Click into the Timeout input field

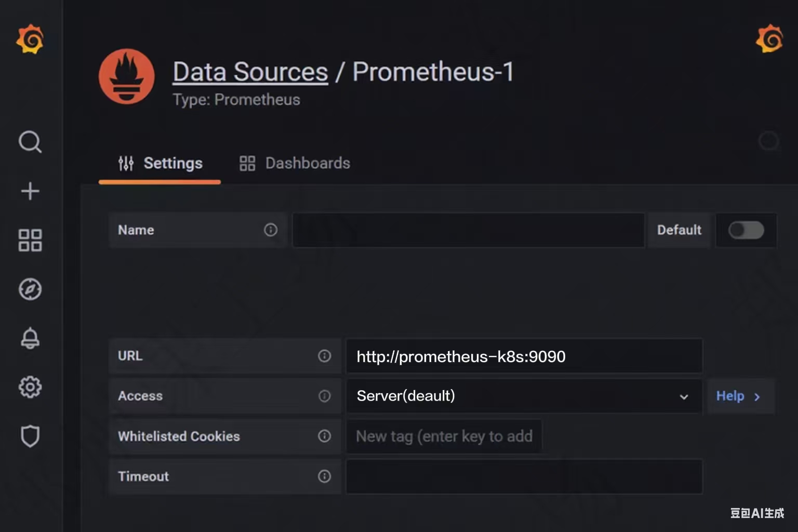pos(524,476)
